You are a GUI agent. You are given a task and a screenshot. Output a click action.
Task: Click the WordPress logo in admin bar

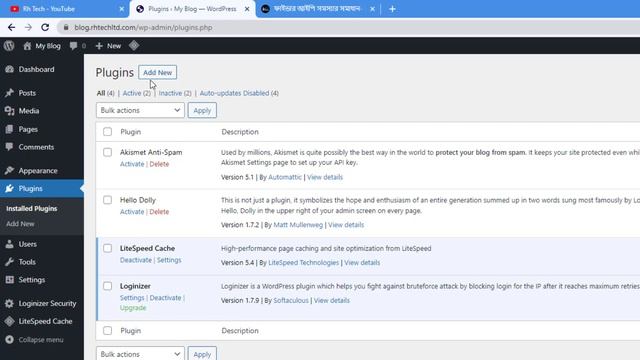click(9, 46)
